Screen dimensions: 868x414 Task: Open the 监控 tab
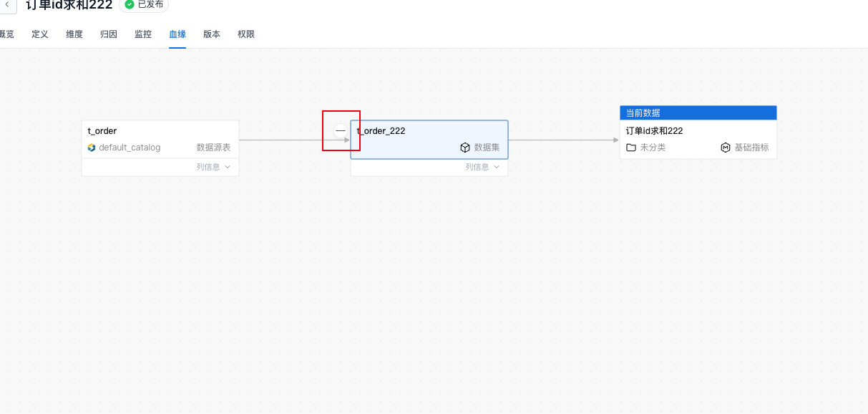pos(143,34)
